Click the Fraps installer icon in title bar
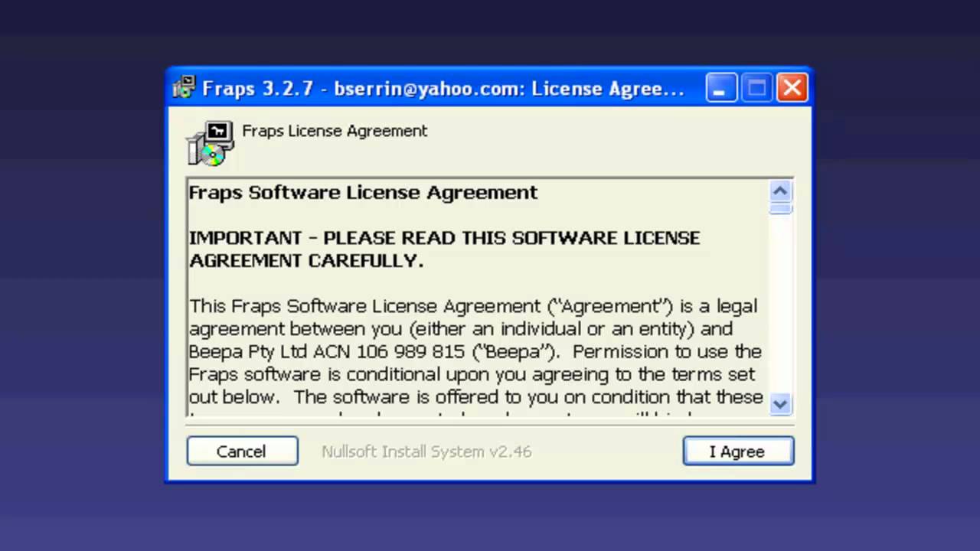980x551 pixels. tap(184, 88)
